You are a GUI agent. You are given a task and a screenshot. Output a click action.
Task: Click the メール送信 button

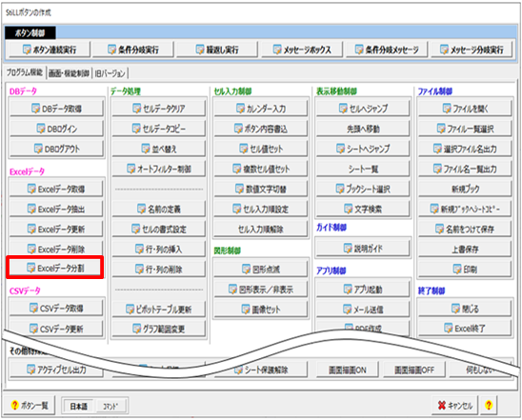tap(363, 310)
